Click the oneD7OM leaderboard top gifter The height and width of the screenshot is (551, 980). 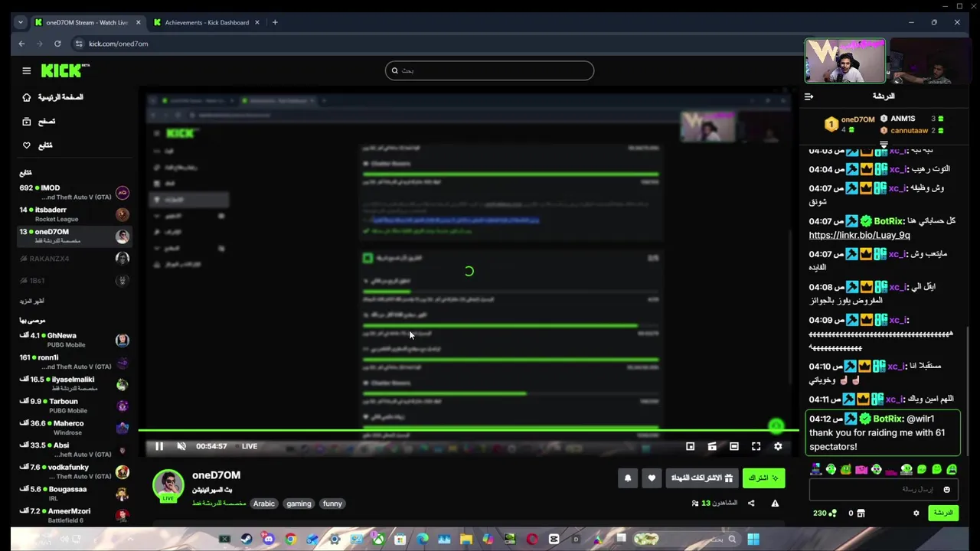pyautogui.click(x=849, y=123)
